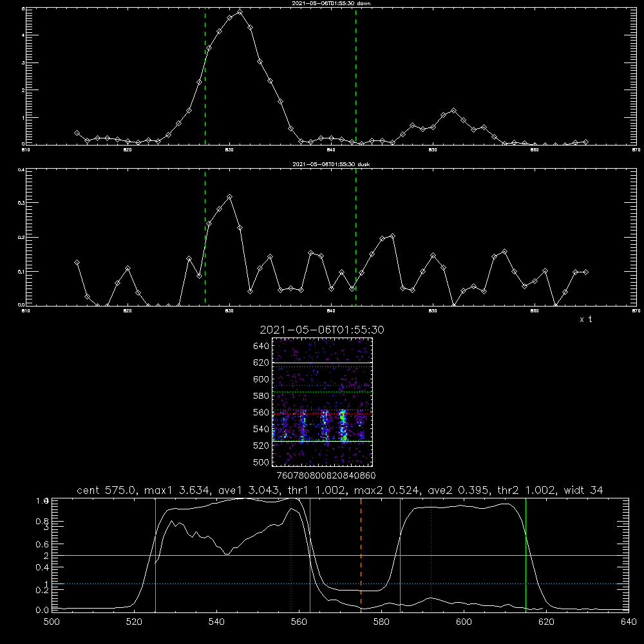Click the right green dashed line in dawn plot

click(355, 76)
